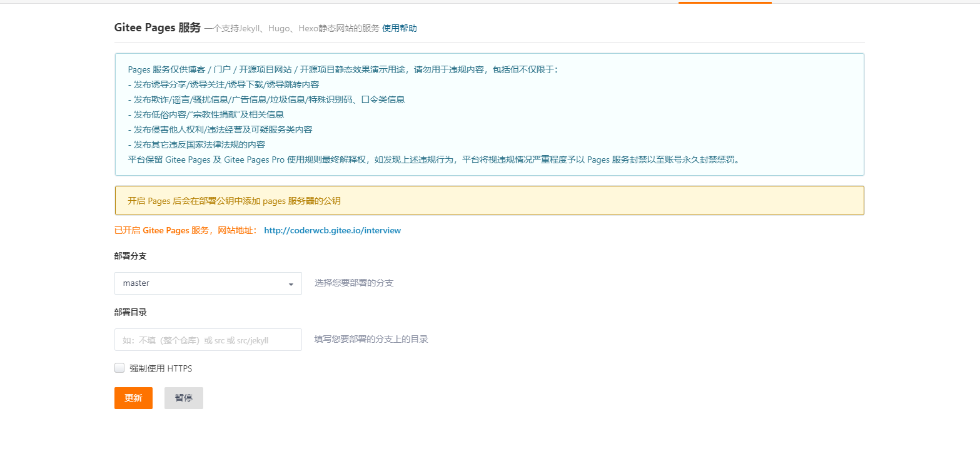This screenshot has width=980, height=461.
Task: Click the 发布诱导分享 rule line
Action: click(224, 84)
